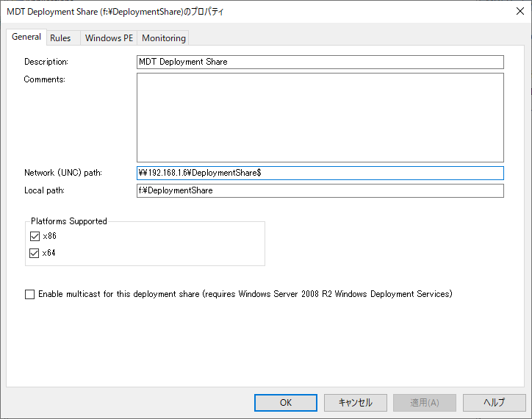Close the properties dialog with X

[520, 11]
